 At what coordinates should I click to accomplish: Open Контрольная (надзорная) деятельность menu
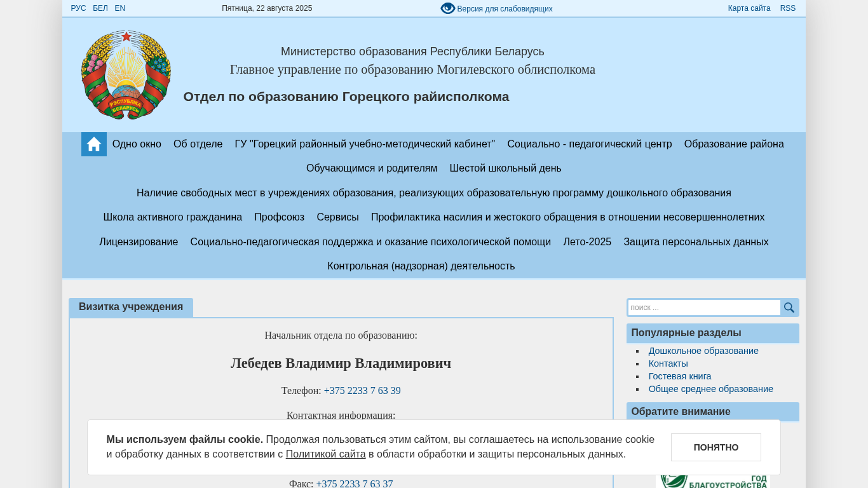tap(421, 266)
